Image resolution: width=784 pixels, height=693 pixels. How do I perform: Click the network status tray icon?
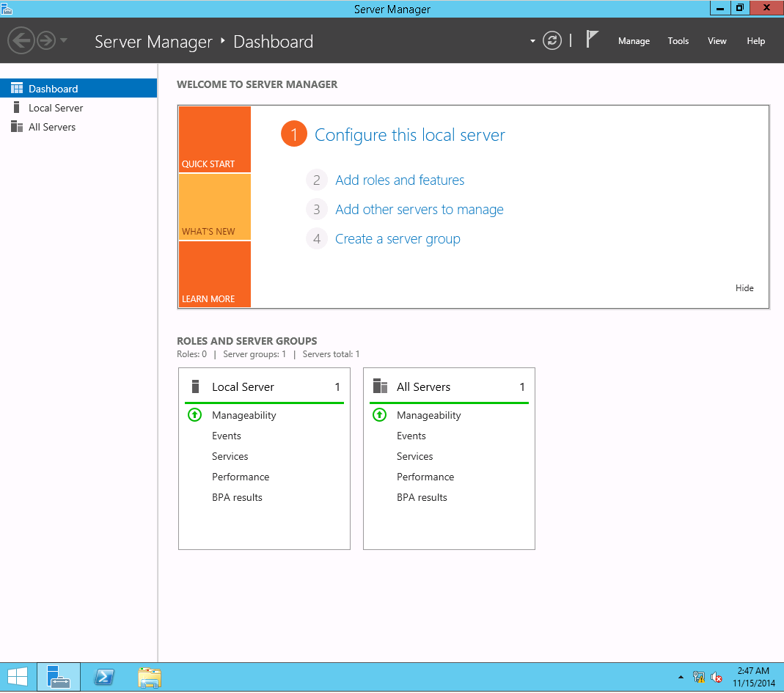click(x=698, y=678)
